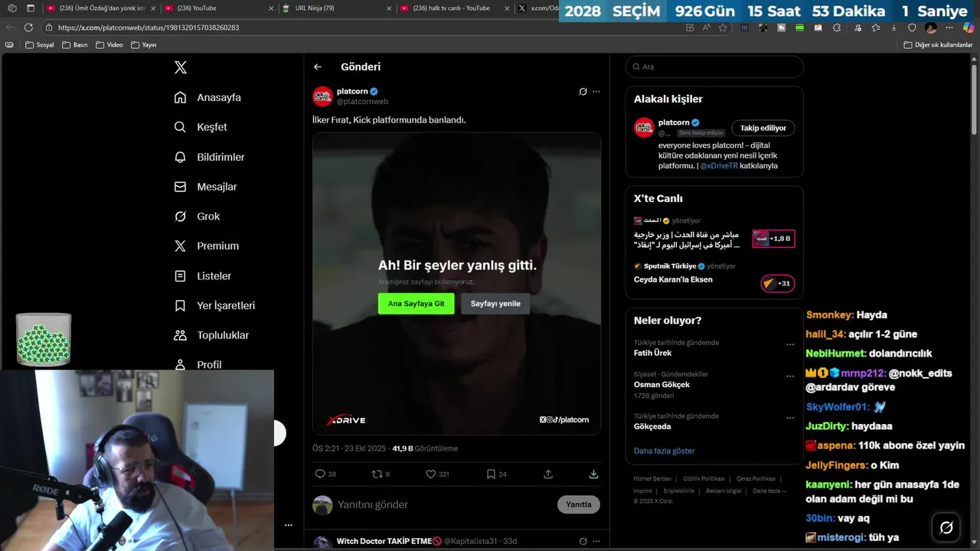This screenshot has width=980, height=551.
Task: Click the Yanıtla button
Action: click(579, 504)
